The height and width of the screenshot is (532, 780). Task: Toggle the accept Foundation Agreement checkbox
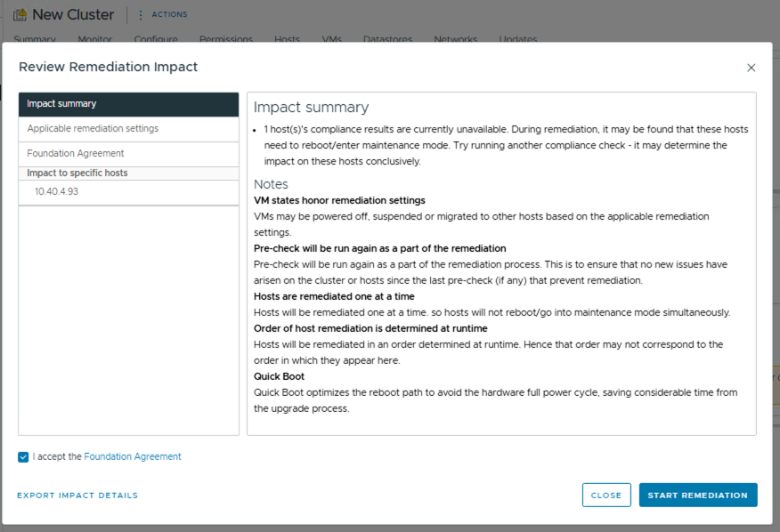pos(23,457)
